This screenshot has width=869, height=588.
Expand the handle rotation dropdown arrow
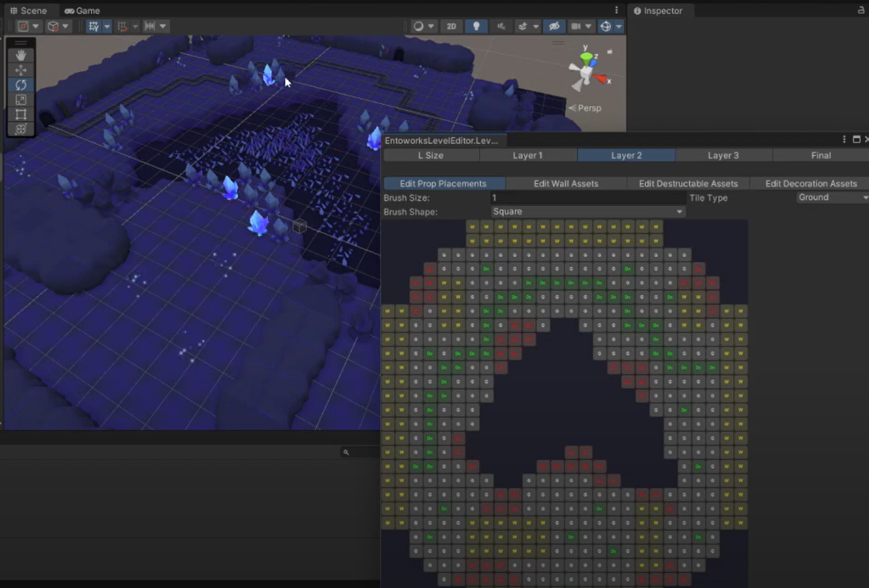65,26
